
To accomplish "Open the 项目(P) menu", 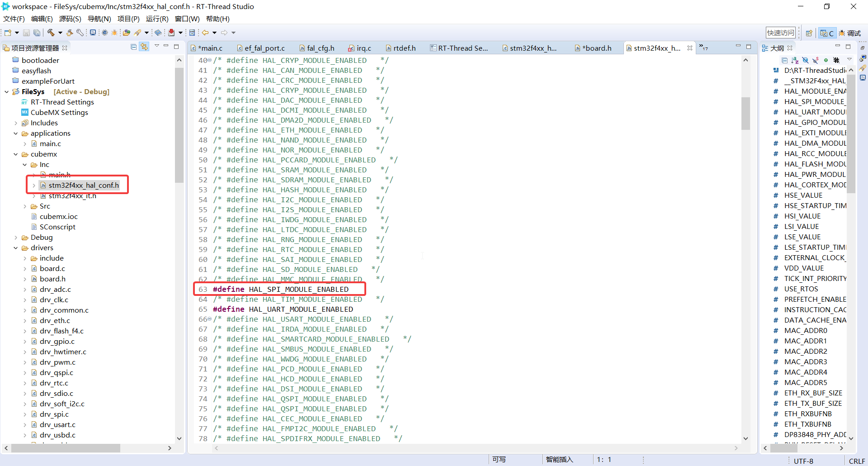I will pyautogui.click(x=128, y=19).
